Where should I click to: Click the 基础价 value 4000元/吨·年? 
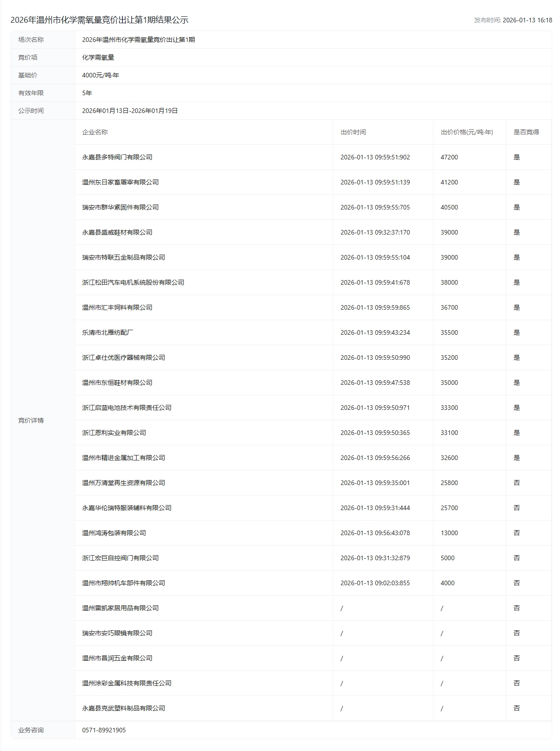pos(100,75)
